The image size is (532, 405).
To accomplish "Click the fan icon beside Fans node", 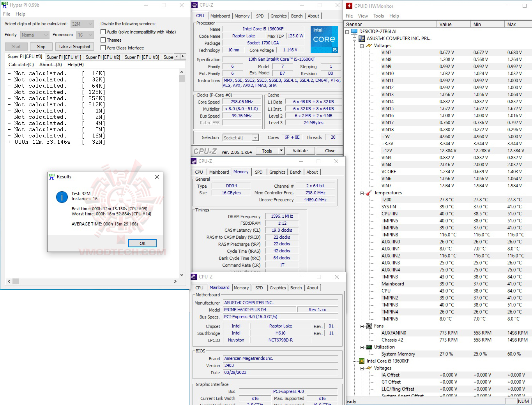I will pos(369,326).
